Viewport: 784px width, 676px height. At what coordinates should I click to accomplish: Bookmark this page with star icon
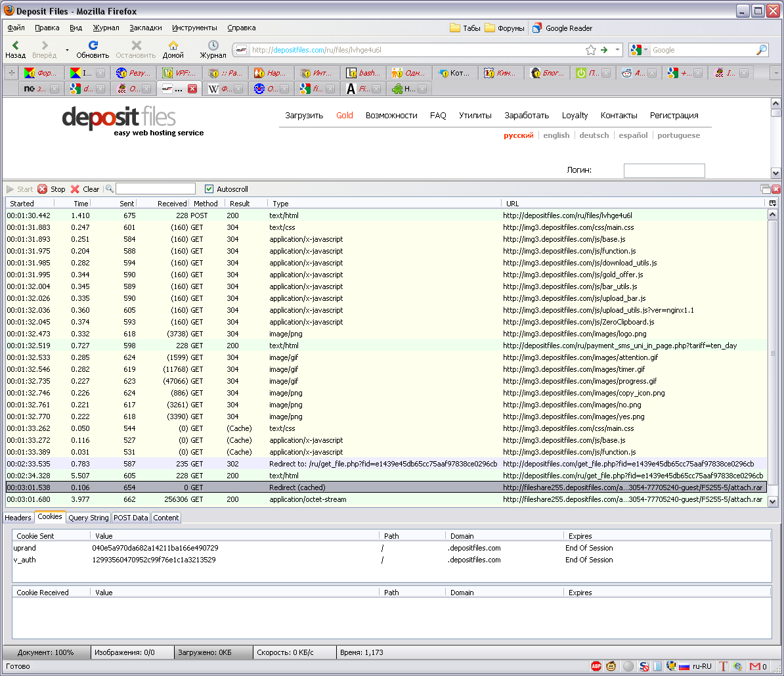click(590, 50)
